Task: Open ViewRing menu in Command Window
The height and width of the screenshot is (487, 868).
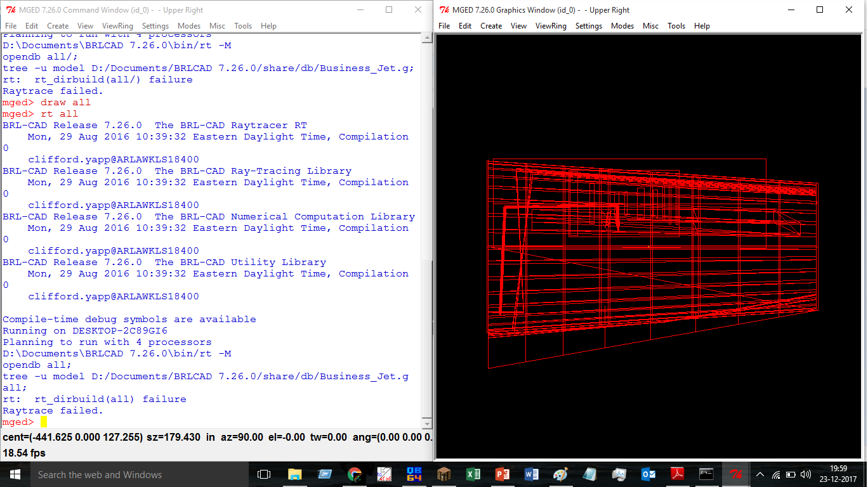Action: (x=117, y=26)
